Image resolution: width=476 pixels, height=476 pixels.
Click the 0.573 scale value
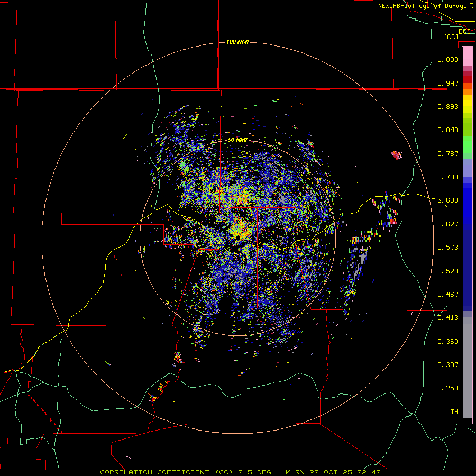pos(448,248)
